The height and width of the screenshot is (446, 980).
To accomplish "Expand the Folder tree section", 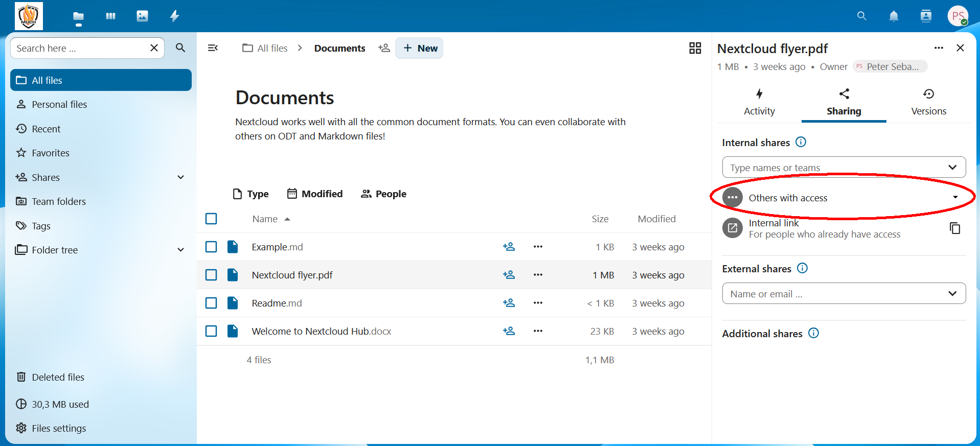I will coord(180,250).
